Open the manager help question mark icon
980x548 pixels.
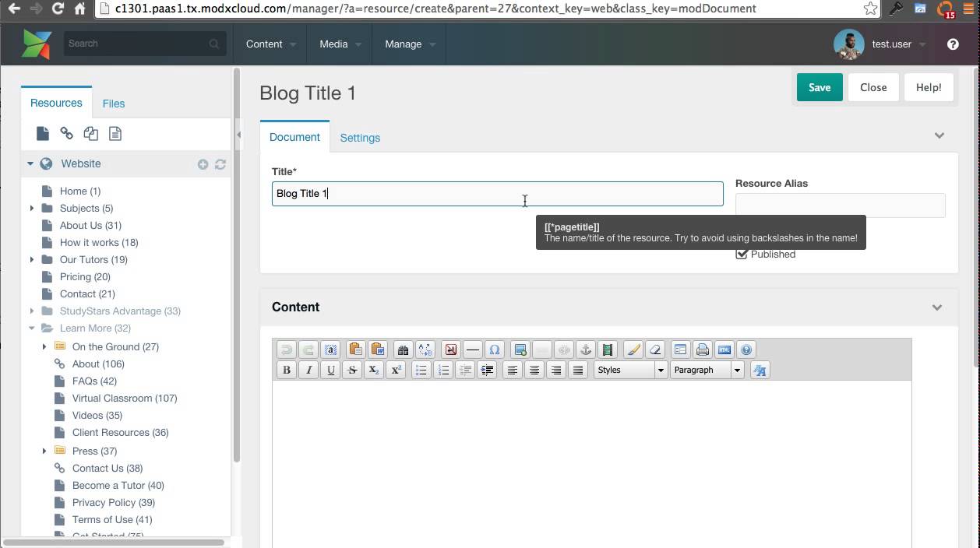pos(953,44)
